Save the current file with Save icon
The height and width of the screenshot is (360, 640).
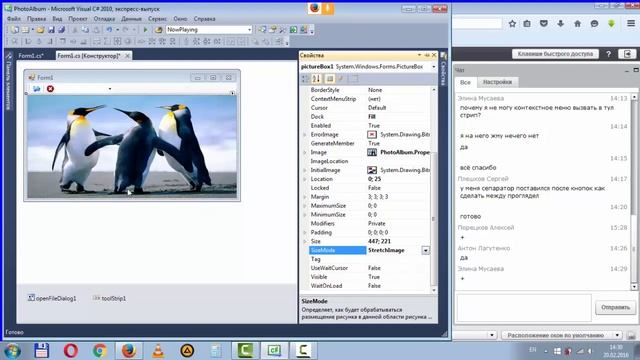pos(51,30)
